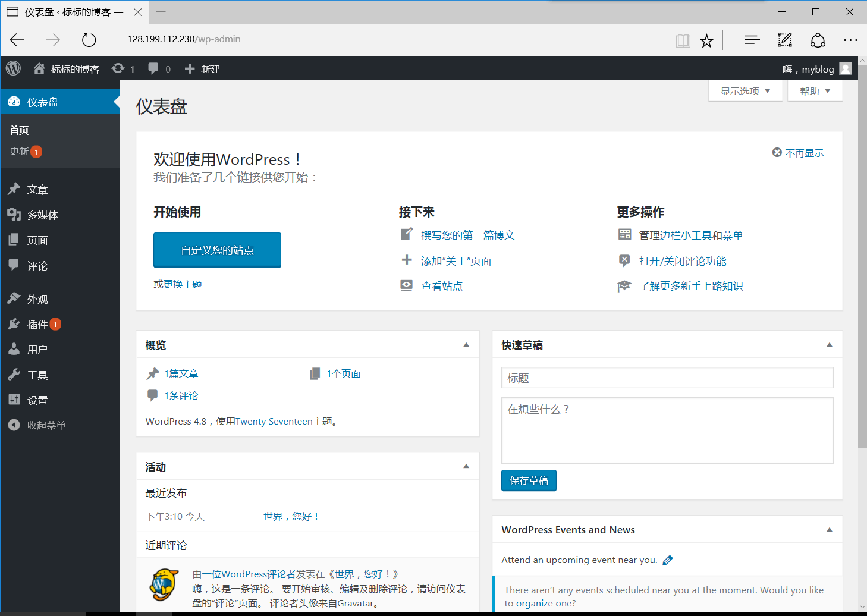The width and height of the screenshot is (867, 616).
Task: Open the 设置 sidebar menu
Action: click(x=59, y=400)
